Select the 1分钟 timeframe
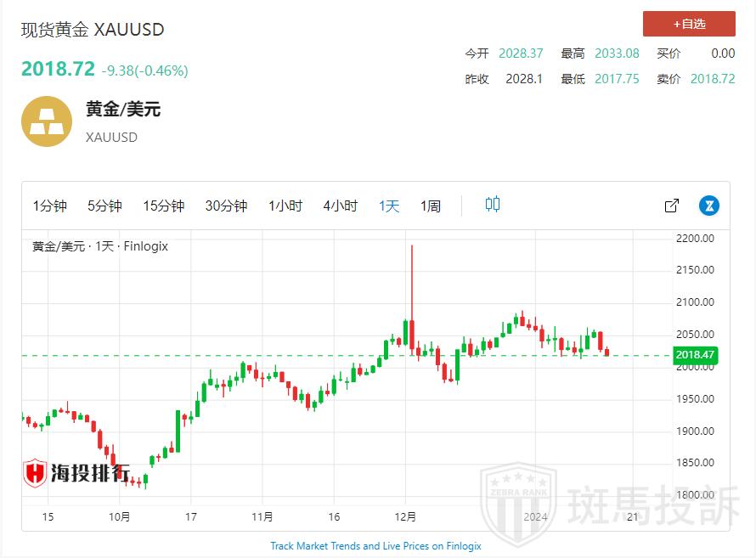The image size is (756, 558). point(50,206)
